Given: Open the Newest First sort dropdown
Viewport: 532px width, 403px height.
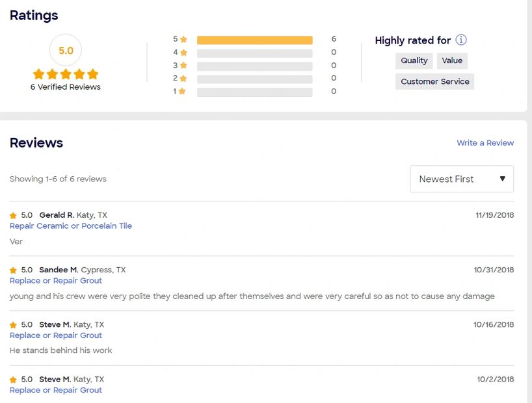Looking at the screenshot, I should click(462, 179).
